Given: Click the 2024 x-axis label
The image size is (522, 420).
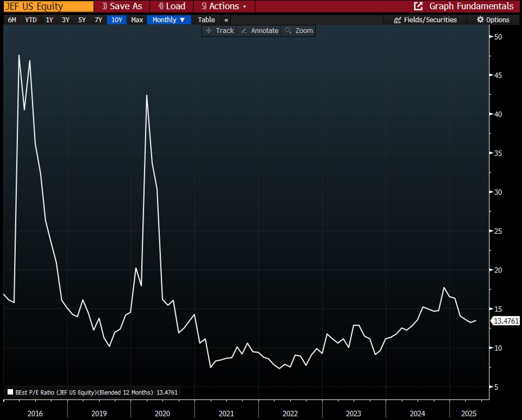Looking at the screenshot, I should (x=417, y=414).
